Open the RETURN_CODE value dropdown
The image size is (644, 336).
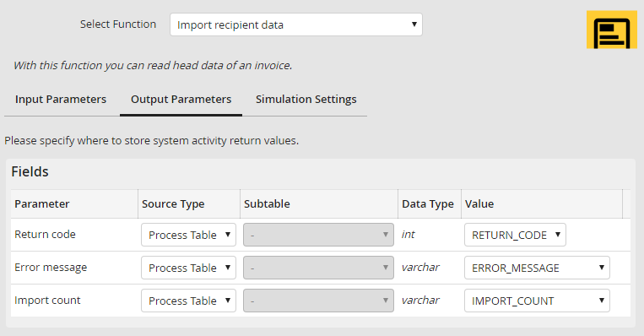point(515,235)
